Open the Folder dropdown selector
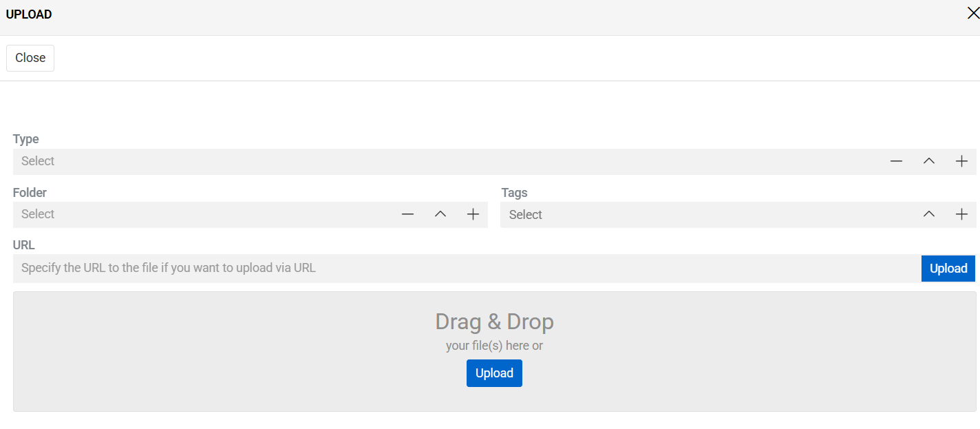This screenshot has height=429, width=980. tap(440, 213)
